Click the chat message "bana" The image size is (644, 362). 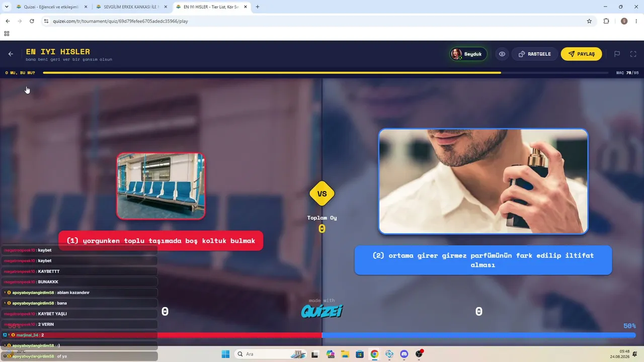click(79, 303)
